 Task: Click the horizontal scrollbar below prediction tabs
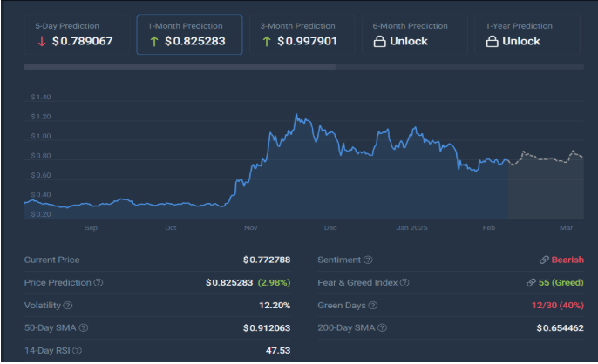[180, 66]
